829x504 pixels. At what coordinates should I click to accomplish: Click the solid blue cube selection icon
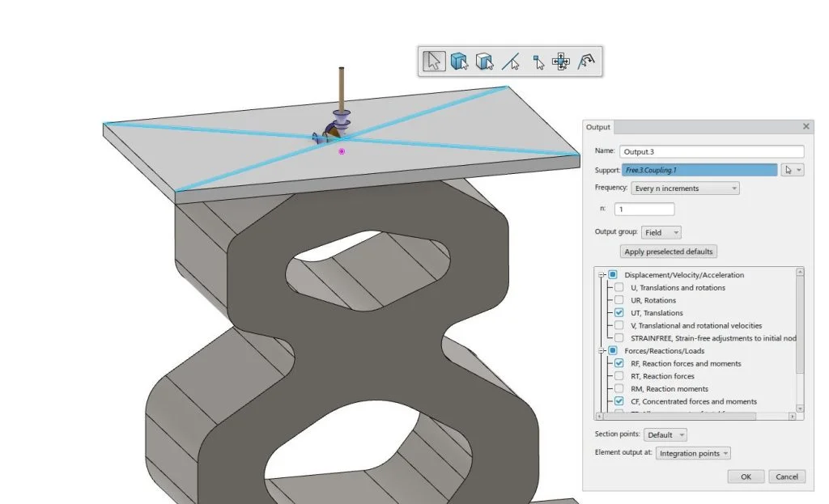[x=459, y=61]
